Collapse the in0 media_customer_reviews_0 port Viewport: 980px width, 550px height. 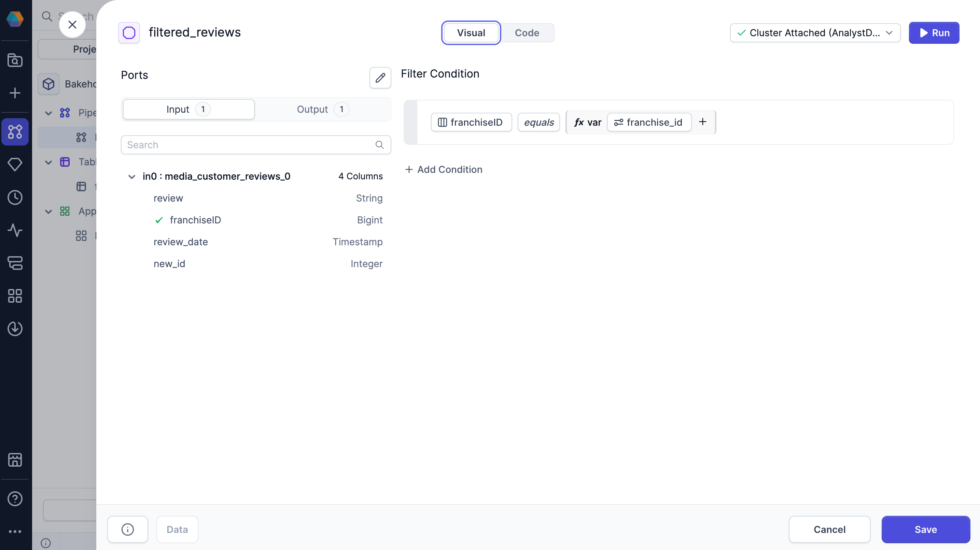tap(131, 176)
